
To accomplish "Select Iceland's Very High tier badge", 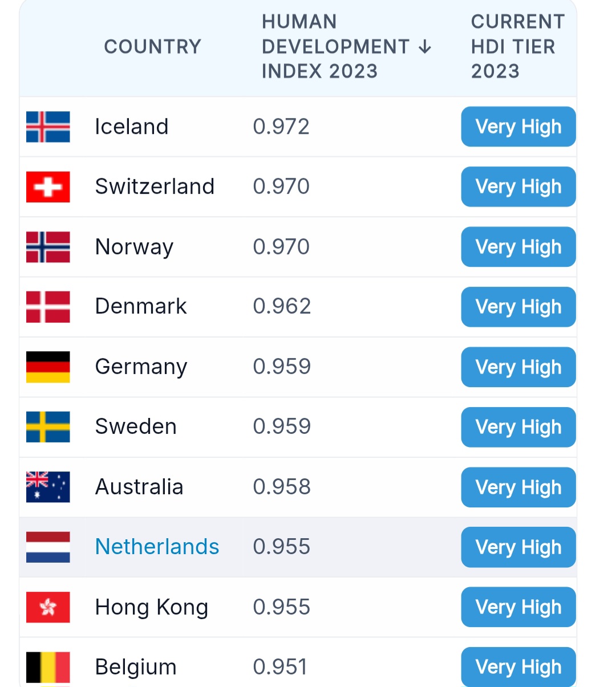I will [518, 127].
